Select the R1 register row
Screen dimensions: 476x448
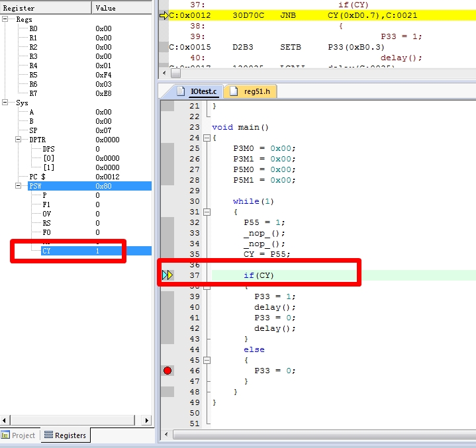coord(89,38)
